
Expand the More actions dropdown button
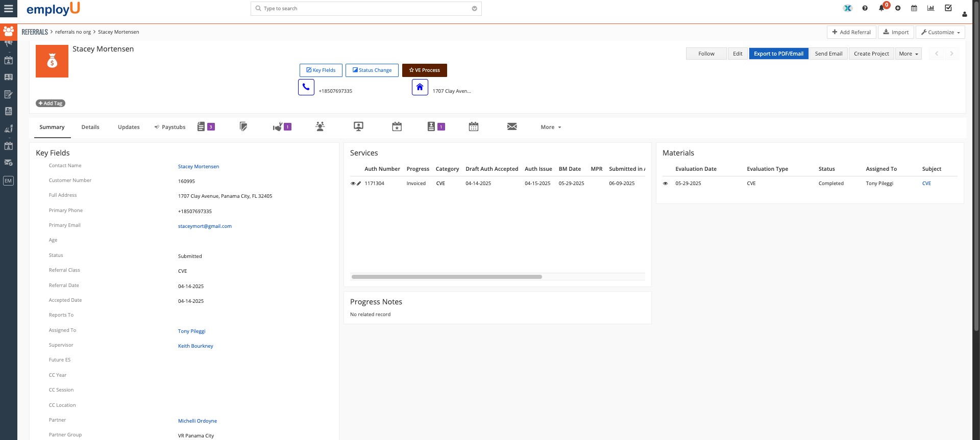coord(908,54)
